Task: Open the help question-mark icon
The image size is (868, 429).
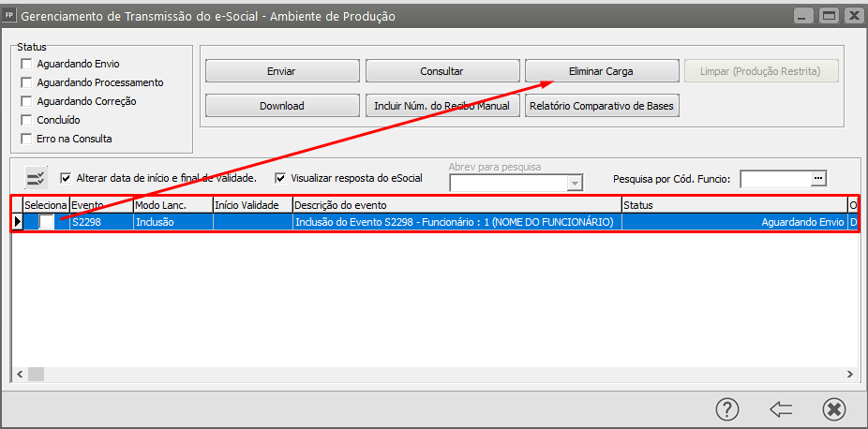Action: click(x=727, y=409)
